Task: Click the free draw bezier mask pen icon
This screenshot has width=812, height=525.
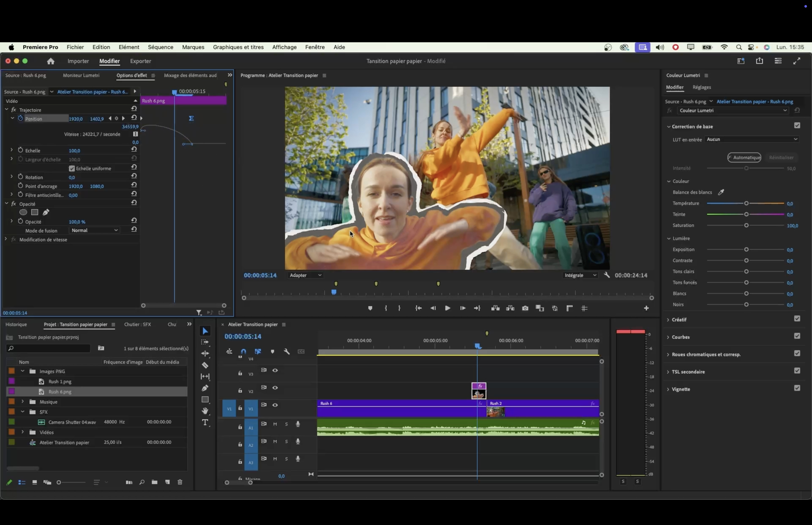Action: coord(46,212)
